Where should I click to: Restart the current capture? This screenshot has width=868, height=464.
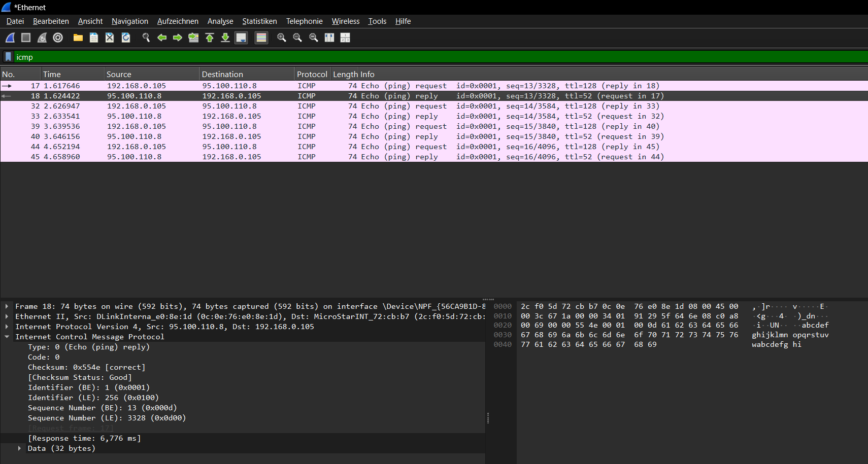[42, 38]
